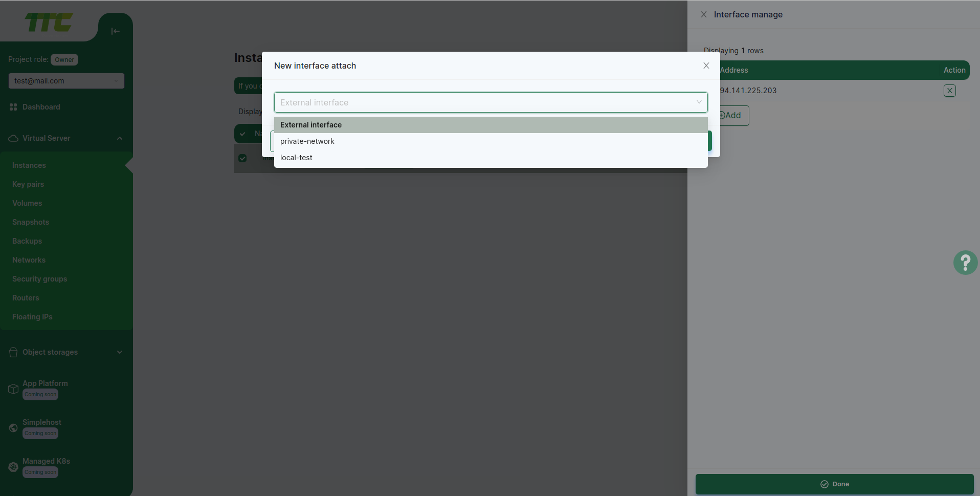Viewport: 980px width, 496px height.
Task: Collapse the Virtual Server section chevron
Action: [120, 138]
